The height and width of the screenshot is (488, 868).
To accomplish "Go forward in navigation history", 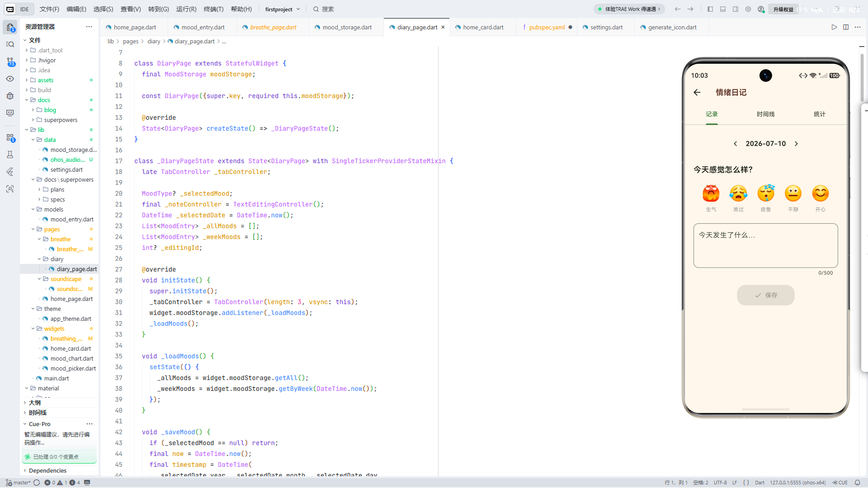I will point(690,9).
